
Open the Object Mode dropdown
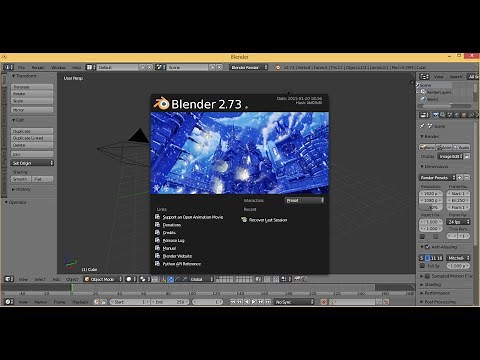tap(103, 279)
